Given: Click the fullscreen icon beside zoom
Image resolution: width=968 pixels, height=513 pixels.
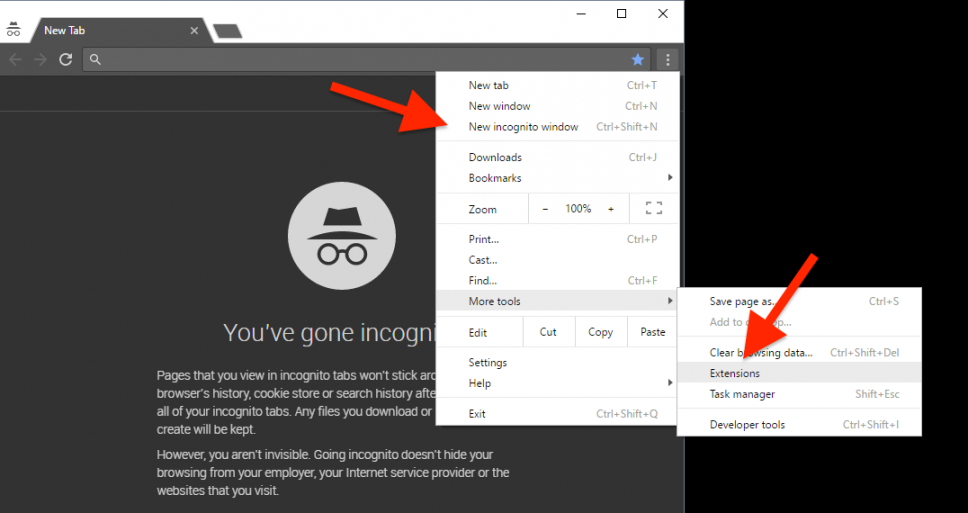Looking at the screenshot, I should [654, 209].
